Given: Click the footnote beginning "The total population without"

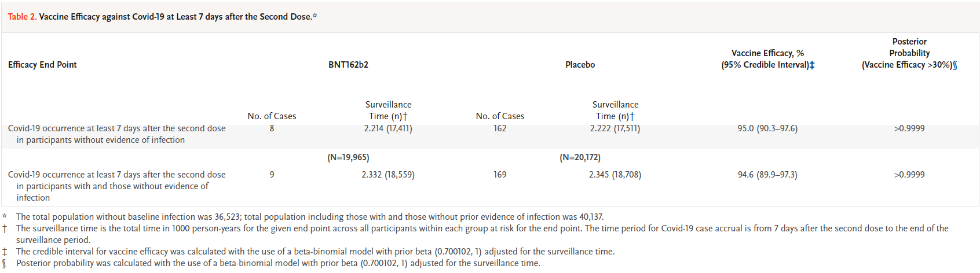Looking at the screenshot, I should [x=309, y=217].
